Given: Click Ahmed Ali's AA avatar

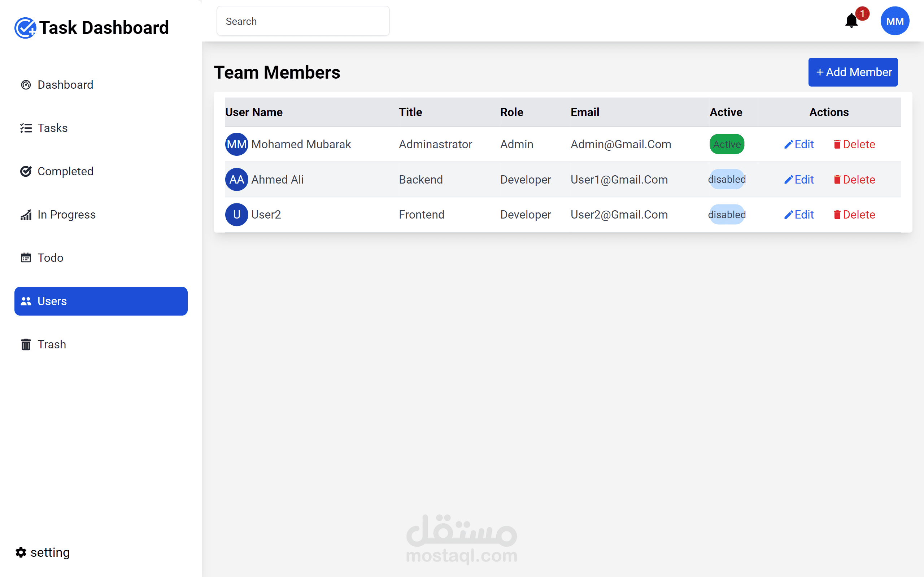Looking at the screenshot, I should pos(236,179).
